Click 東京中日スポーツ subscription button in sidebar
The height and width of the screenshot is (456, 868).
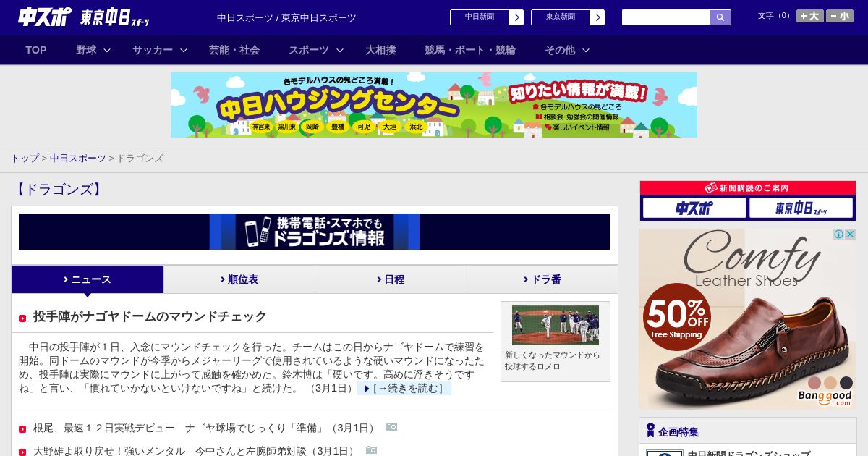click(x=801, y=208)
